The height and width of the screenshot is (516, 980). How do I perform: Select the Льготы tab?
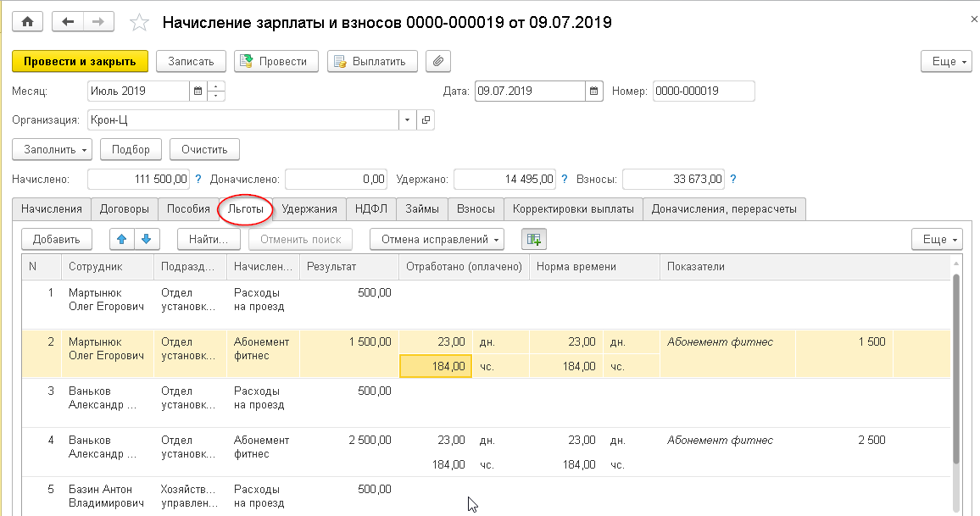(x=246, y=209)
